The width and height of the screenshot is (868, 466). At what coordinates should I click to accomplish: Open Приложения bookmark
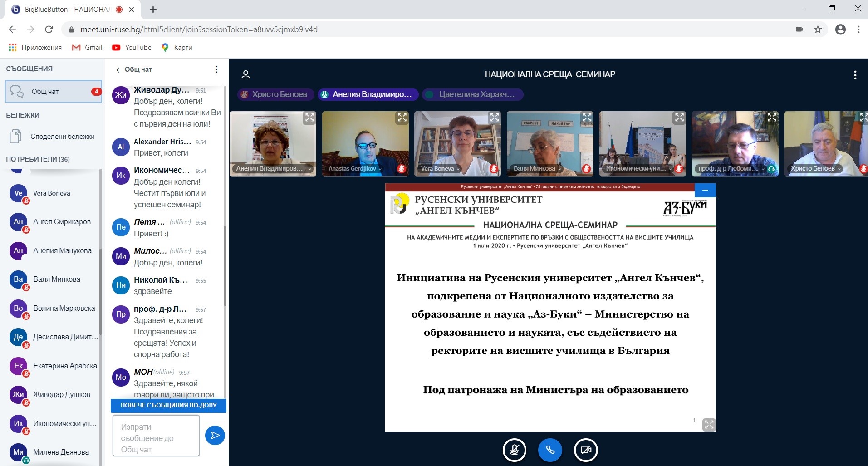point(35,48)
